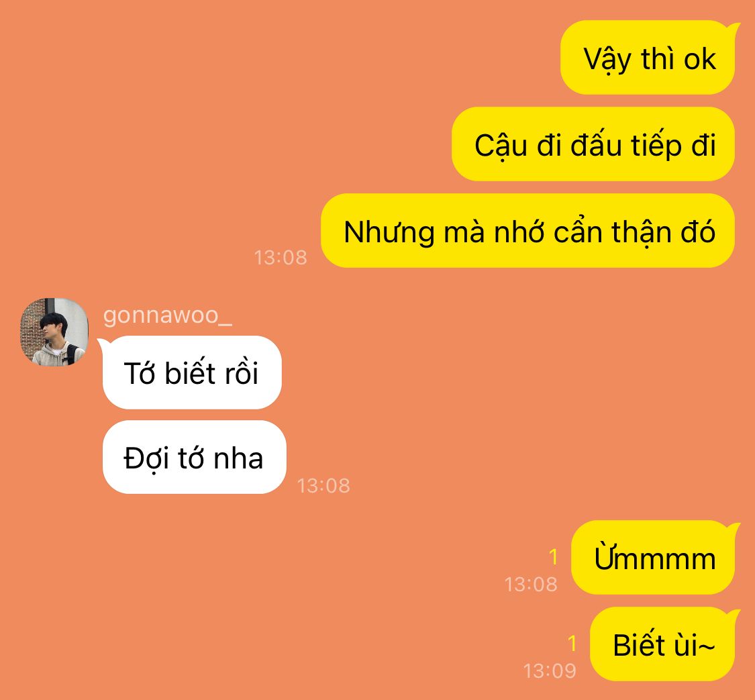This screenshot has width=755, height=700.
Task: Click the tail of "Tớ biết rồi" bubble
Action: (103, 344)
